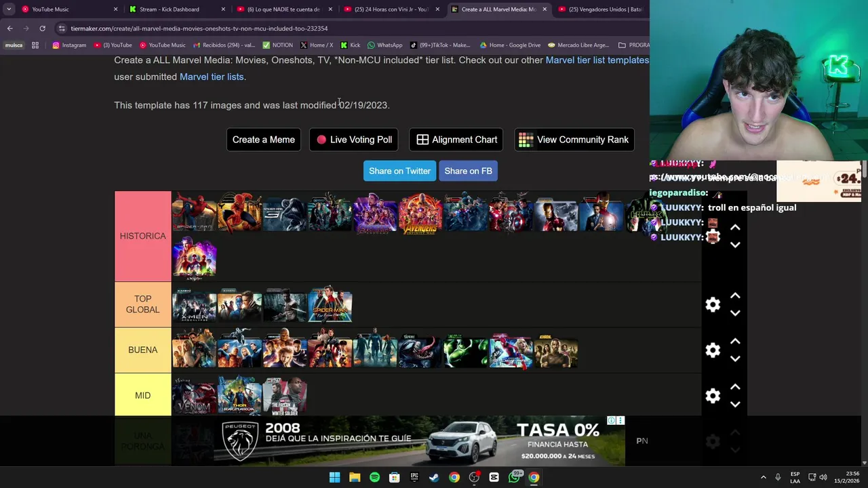Viewport: 868px width, 488px height.
Task: Launch Steam from the taskbar
Action: (434, 477)
